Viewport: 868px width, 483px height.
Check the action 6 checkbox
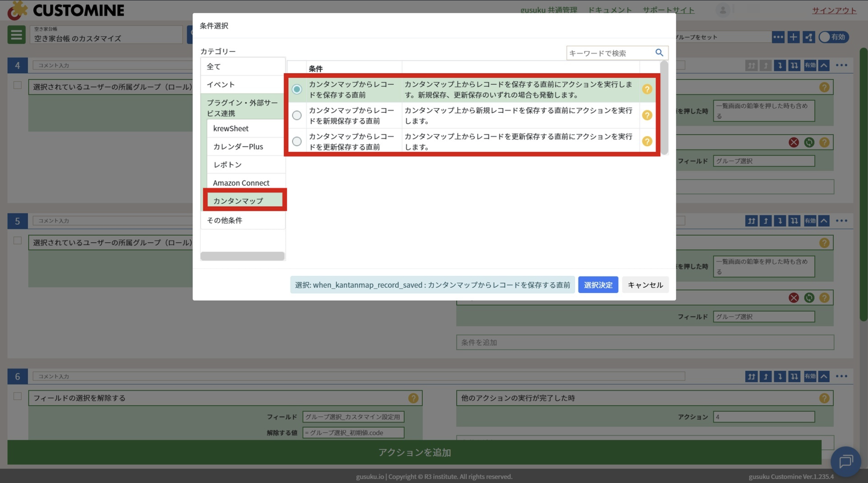click(17, 396)
